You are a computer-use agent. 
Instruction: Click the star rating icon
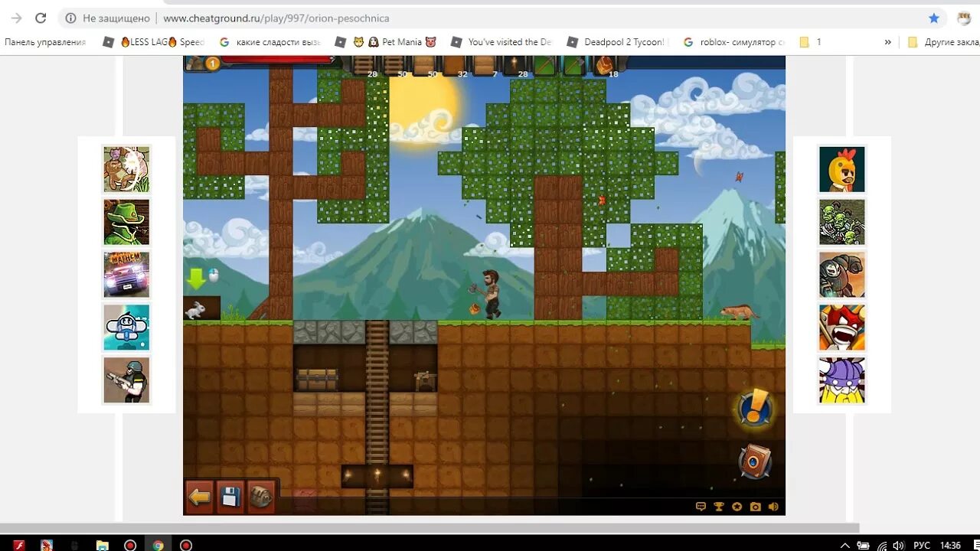click(737, 507)
